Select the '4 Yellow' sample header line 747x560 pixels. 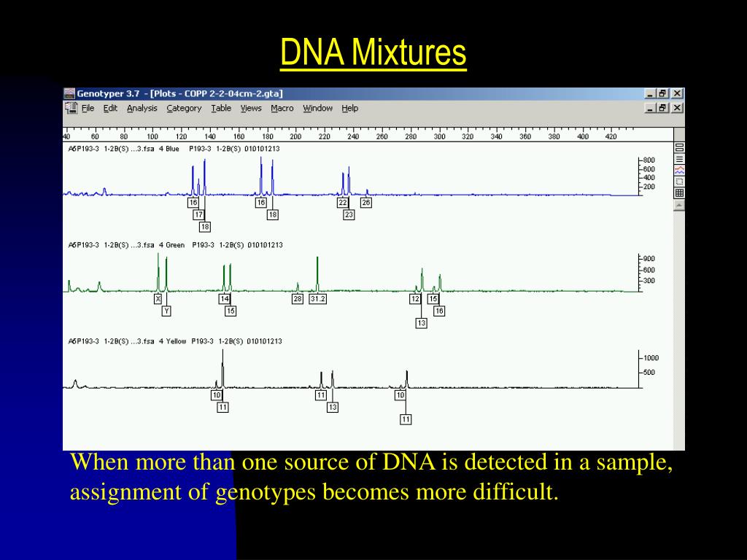click(175, 341)
